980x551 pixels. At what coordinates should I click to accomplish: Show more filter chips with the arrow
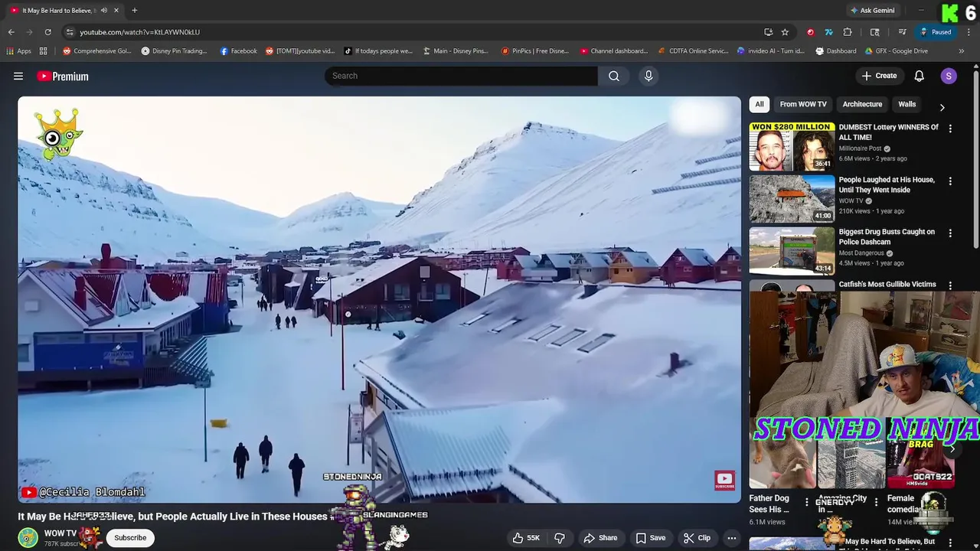pos(942,107)
